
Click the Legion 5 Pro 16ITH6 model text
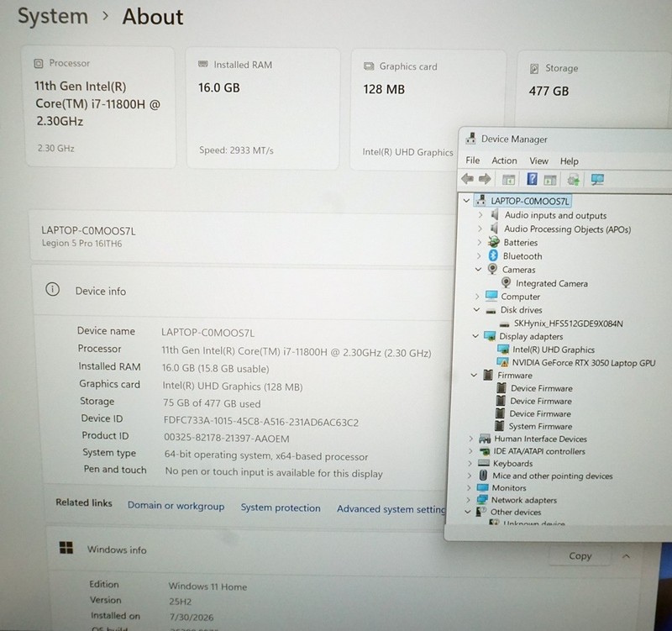[x=81, y=244]
